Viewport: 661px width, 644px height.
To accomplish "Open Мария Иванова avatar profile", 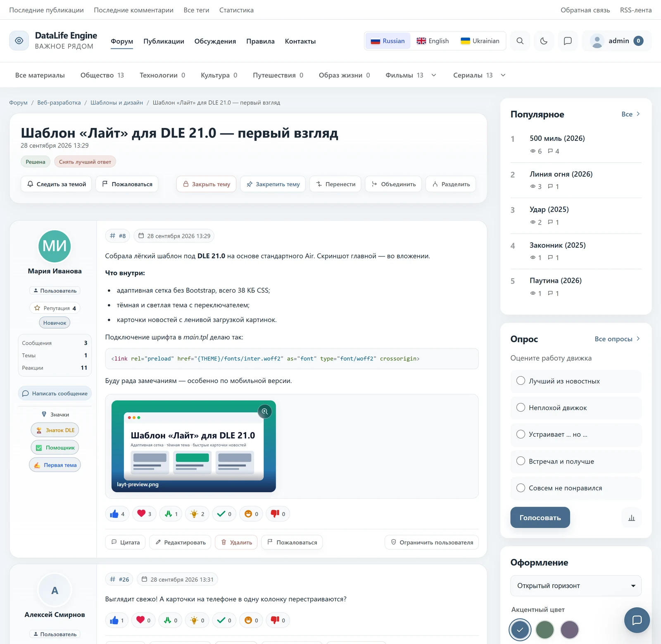I will pyautogui.click(x=55, y=246).
